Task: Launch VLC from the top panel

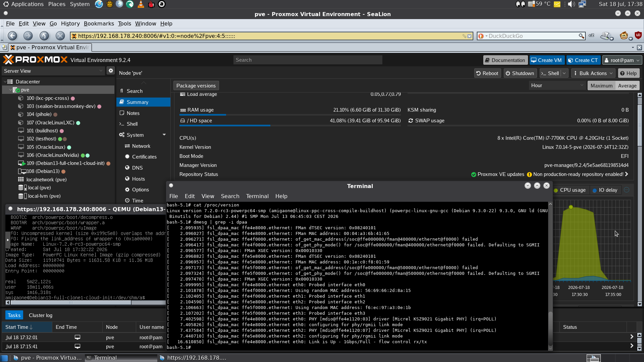Action: point(141,4)
